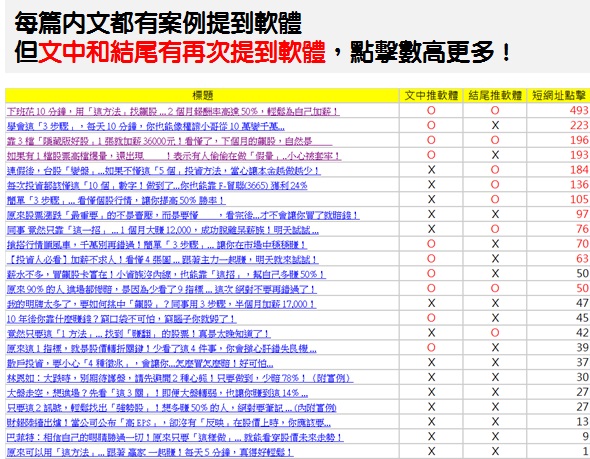Click the 結尾推軟體 O mark in the 184 row
This screenshot has height=459, width=590.
click(495, 170)
